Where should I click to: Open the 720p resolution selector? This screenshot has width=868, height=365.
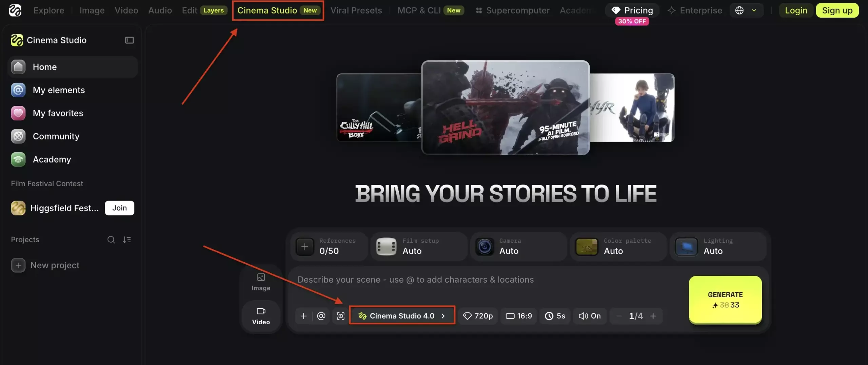[478, 316]
